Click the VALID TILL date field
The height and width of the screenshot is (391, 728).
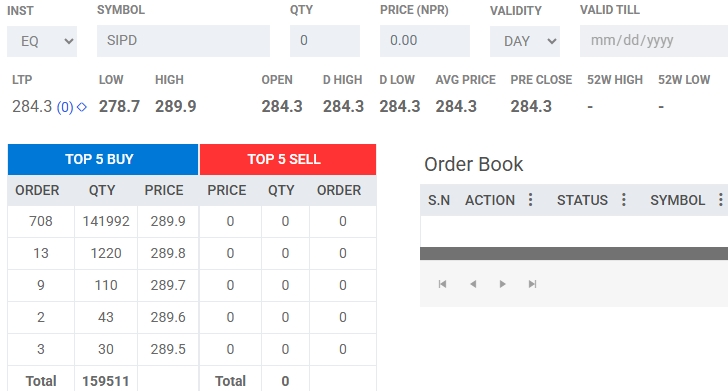654,41
